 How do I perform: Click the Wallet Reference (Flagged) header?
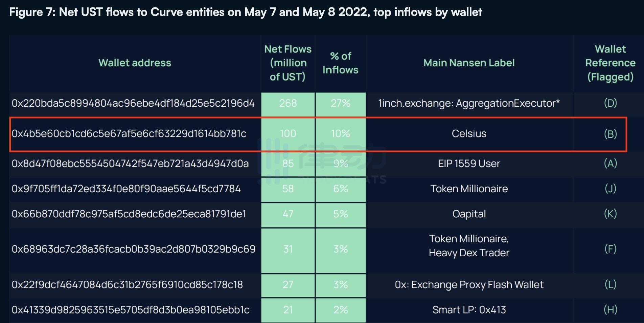pos(610,63)
